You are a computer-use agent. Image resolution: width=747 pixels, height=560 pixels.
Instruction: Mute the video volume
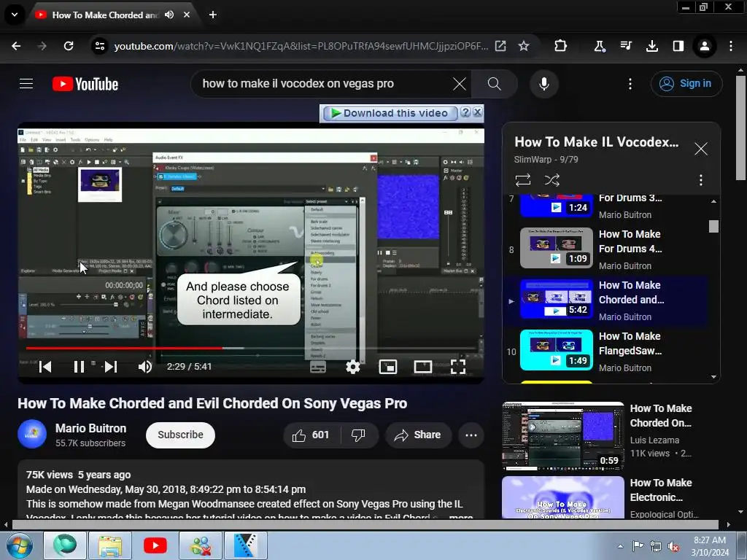[x=145, y=367]
